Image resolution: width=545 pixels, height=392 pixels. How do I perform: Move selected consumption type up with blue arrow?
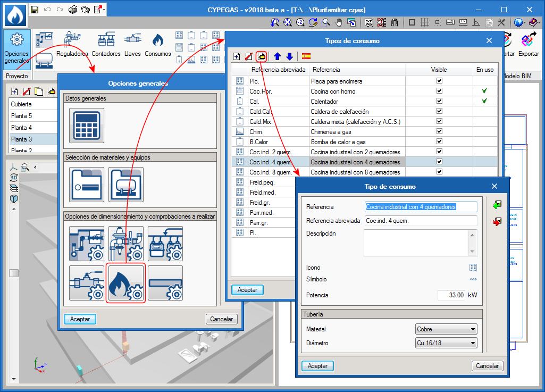coord(277,56)
